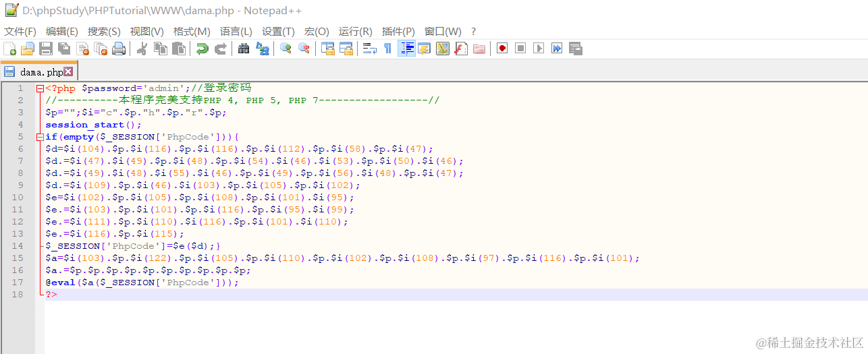The height and width of the screenshot is (354, 868).
Task: Open the 编辑(E) menu
Action: pyautogui.click(x=62, y=32)
